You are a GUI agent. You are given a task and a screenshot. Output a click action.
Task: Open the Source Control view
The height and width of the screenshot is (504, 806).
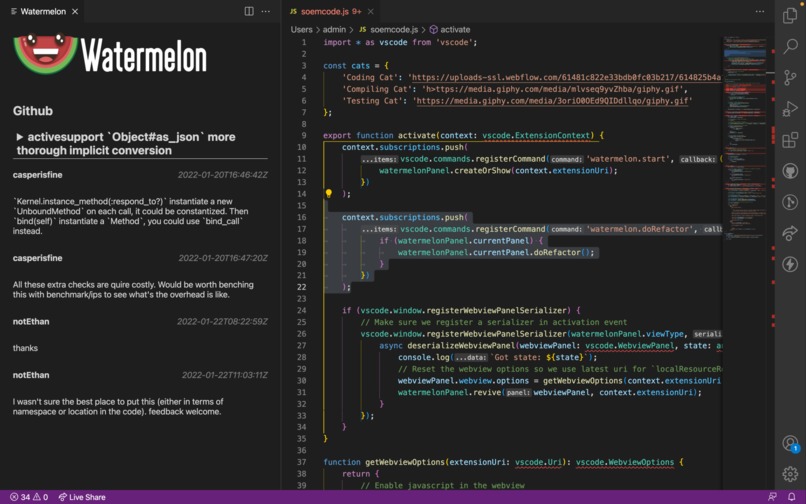tap(790, 78)
